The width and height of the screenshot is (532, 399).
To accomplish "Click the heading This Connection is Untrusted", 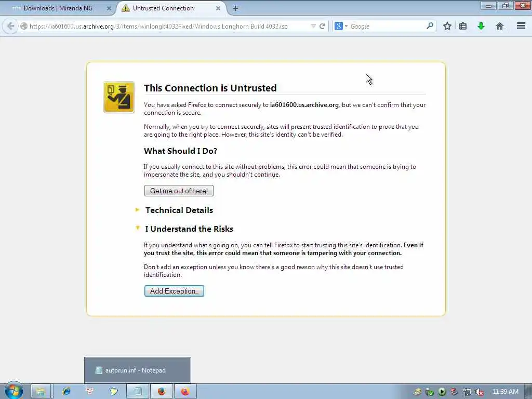I will pyautogui.click(x=210, y=88).
